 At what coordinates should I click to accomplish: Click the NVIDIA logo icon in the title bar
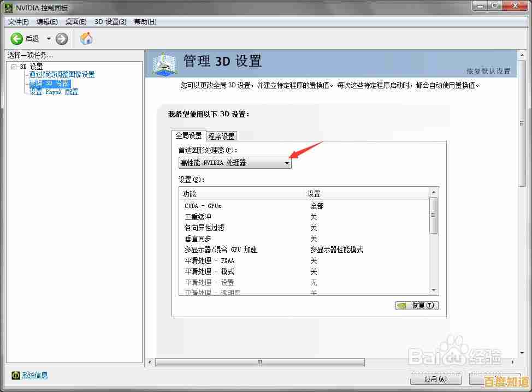pyautogui.click(x=9, y=6)
